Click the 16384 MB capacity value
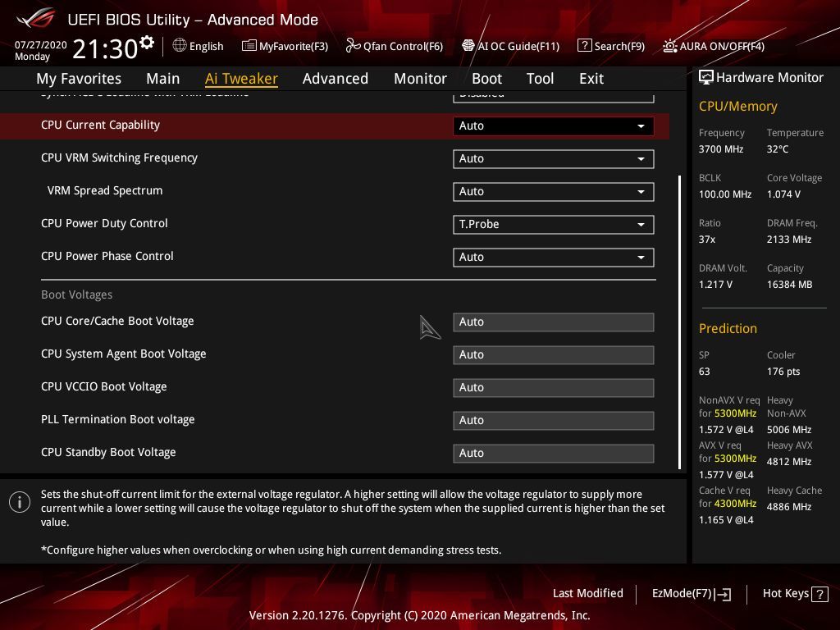 coord(789,285)
